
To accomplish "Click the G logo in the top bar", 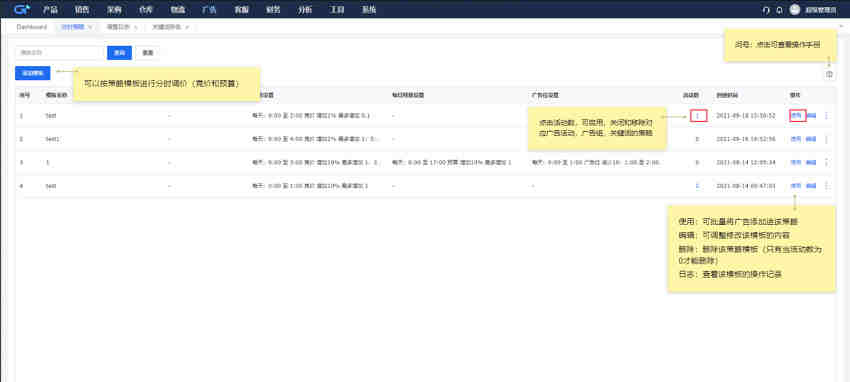I will pyautogui.click(x=22, y=9).
